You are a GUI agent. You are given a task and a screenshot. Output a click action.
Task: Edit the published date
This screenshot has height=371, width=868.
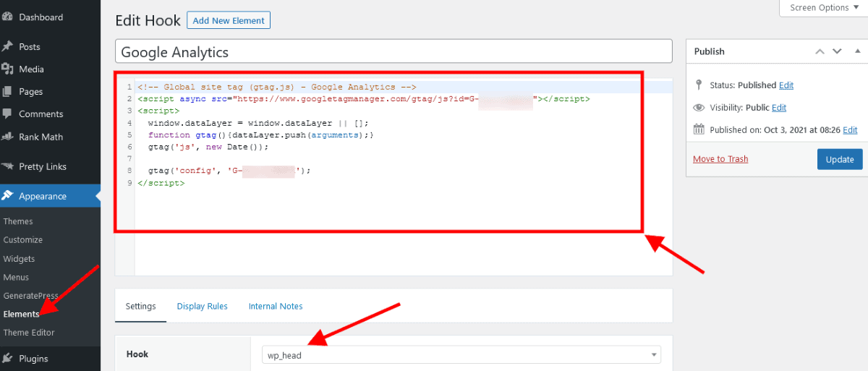coord(850,129)
